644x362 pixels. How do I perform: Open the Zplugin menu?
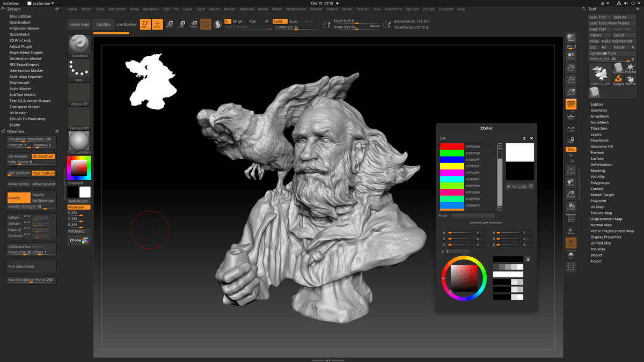(x=412, y=9)
